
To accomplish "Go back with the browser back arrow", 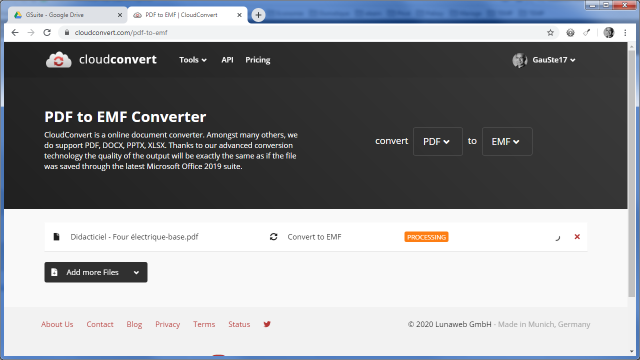I will (x=15, y=33).
